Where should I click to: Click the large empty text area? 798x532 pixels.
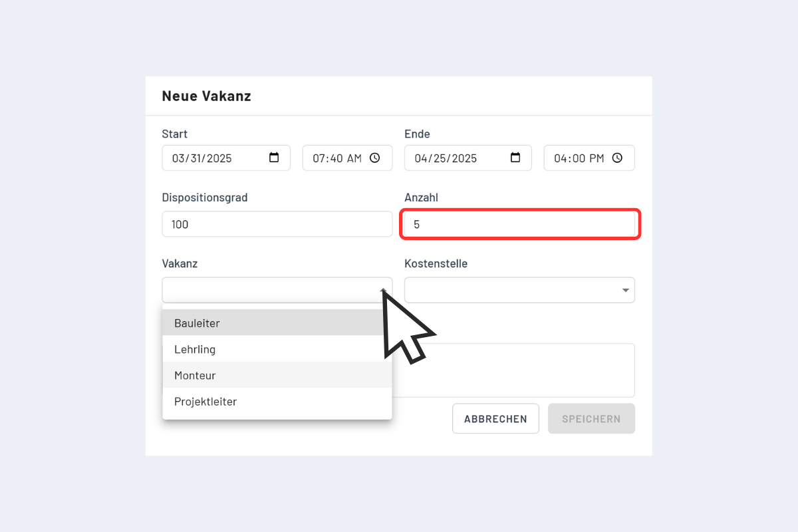[532, 370]
